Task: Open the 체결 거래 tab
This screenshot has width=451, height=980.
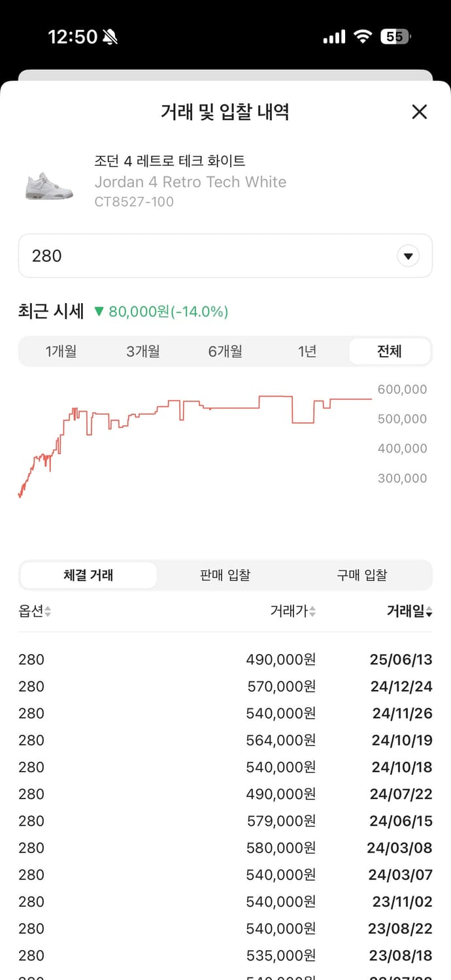Action: 88,575
